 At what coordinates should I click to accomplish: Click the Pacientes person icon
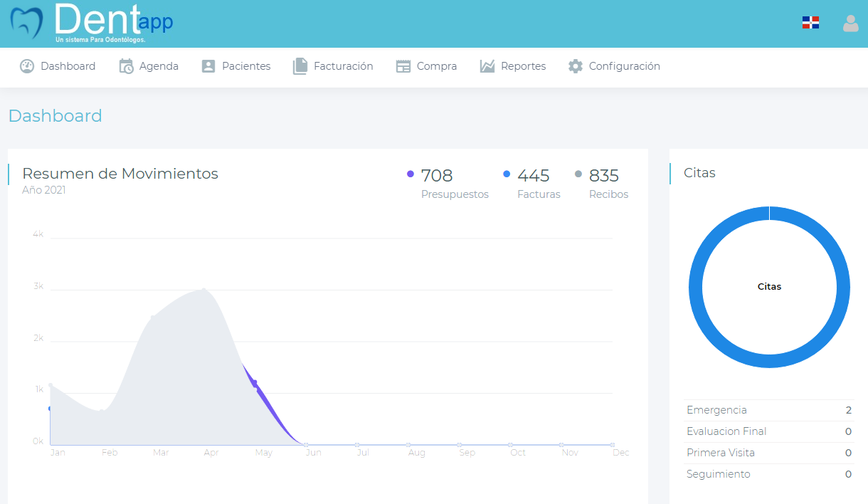(x=208, y=66)
